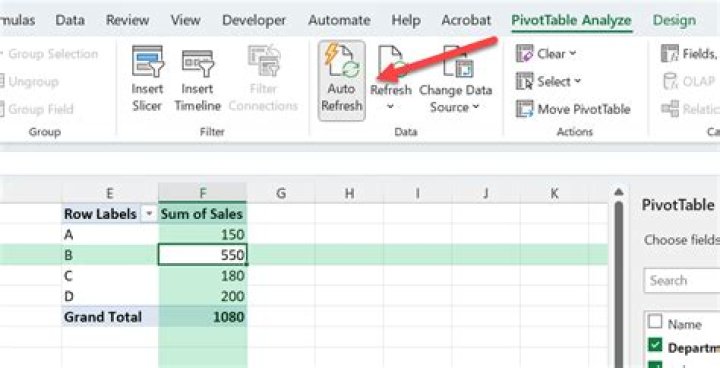The image size is (720, 368).
Task: Open the Clear dropdown
Action: pyautogui.click(x=546, y=54)
